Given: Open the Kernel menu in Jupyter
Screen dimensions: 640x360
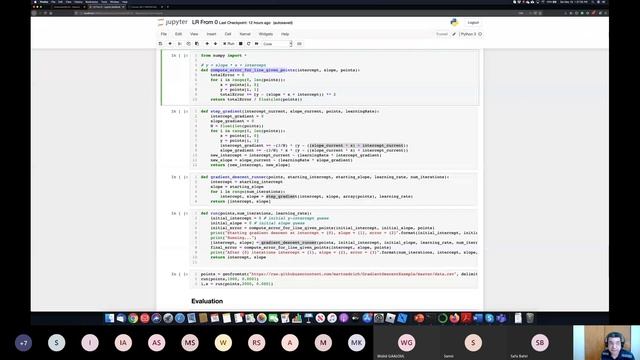Looking at the screenshot, I should tap(245, 34).
